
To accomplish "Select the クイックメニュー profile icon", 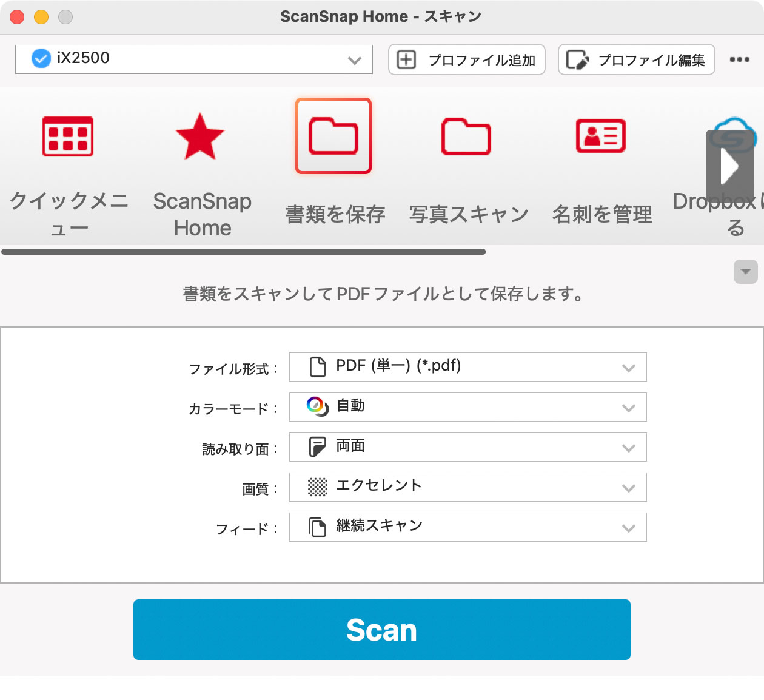I will 67,138.
